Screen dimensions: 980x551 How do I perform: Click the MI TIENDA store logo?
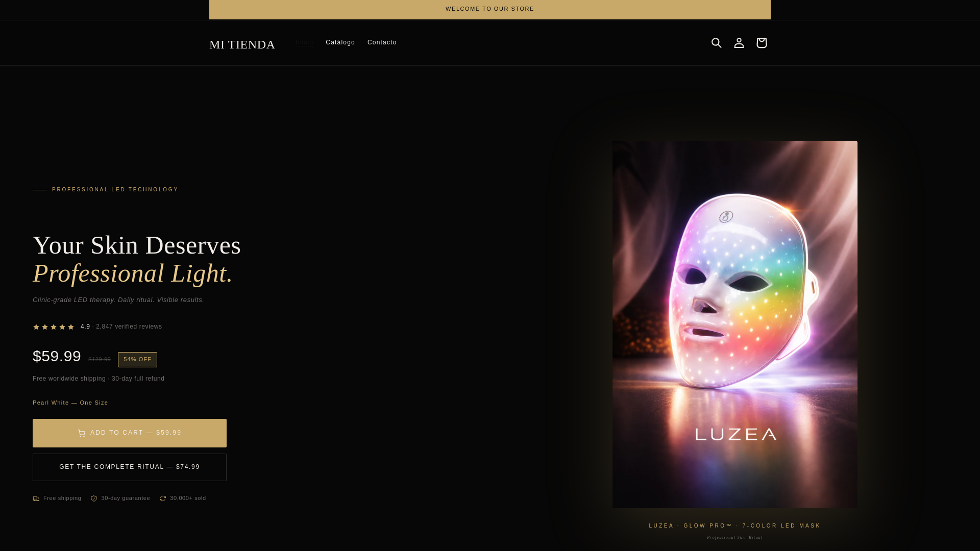[242, 44]
